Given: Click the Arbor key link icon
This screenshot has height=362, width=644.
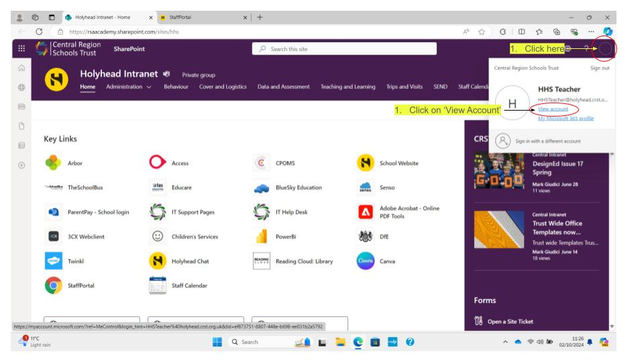Looking at the screenshot, I should (x=54, y=163).
